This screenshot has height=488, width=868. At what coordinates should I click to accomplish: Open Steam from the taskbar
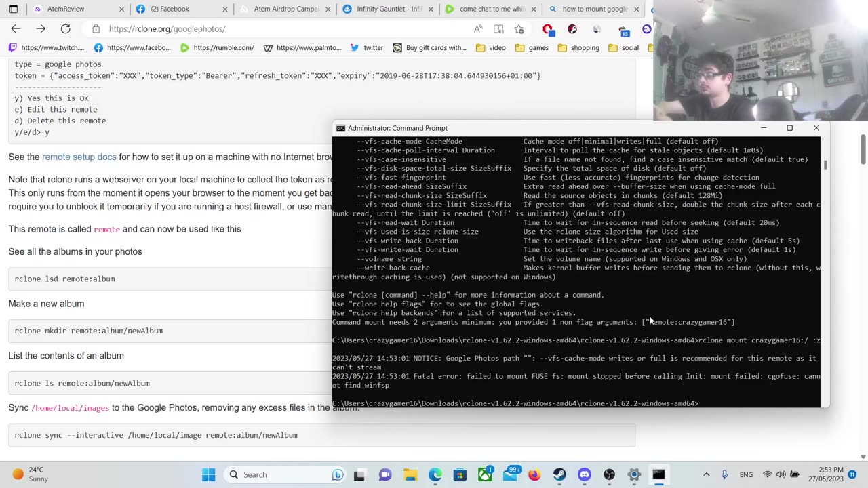point(559,474)
